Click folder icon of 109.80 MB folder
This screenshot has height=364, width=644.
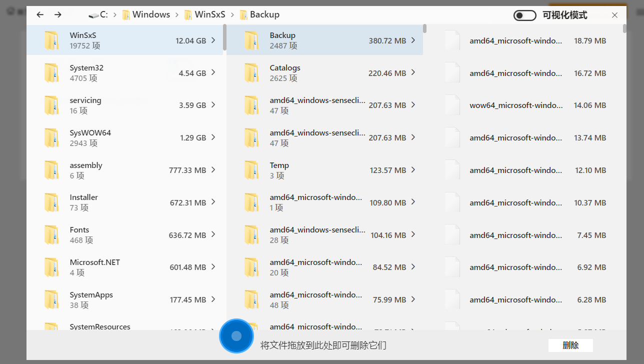[251, 202]
